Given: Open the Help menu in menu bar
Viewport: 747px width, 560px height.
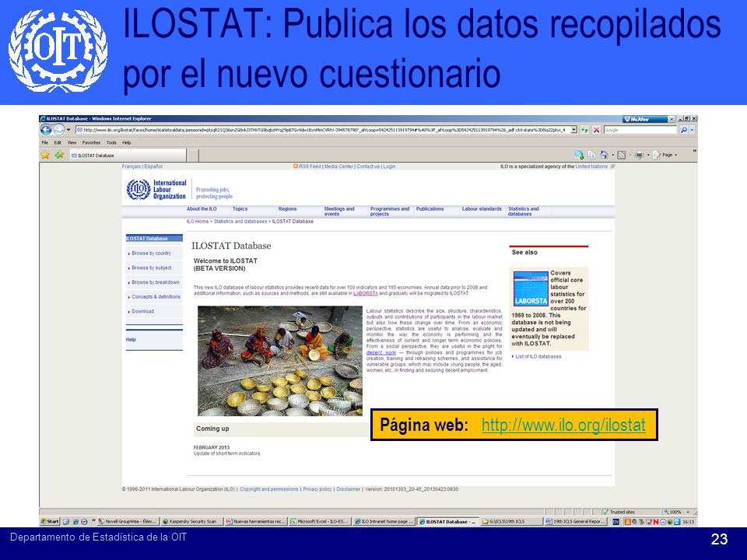Looking at the screenshot, I should [127, 142].
